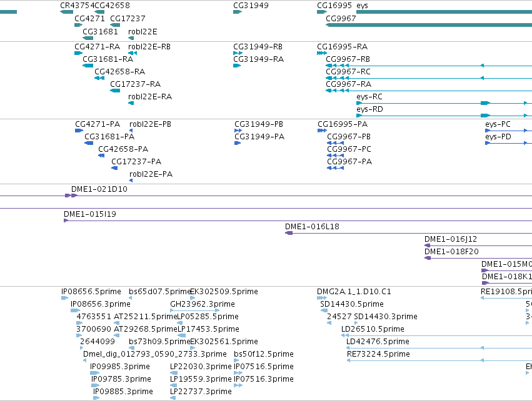Click protein CG31949-PB
The width and height of the screenshot is (532, 401).
click(x=259, y=124)
